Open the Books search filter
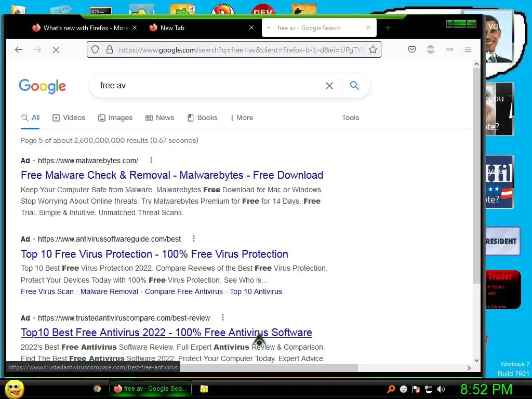This screenshot has height=399, width=532. [203, 118]
